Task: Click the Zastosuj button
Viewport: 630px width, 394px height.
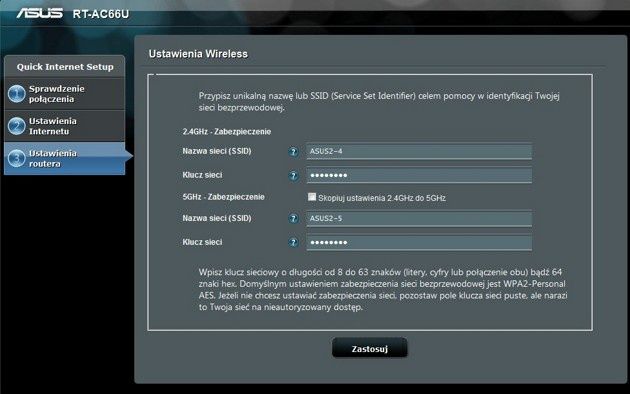Action: [370, 348]
